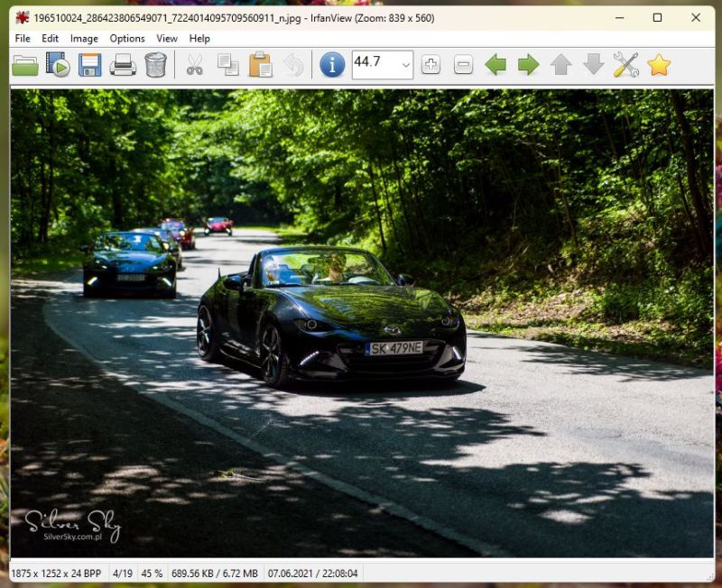Click the Copy icon in toolbar
The height and width of the screenshot is (588, 722).
click(227, 65)
